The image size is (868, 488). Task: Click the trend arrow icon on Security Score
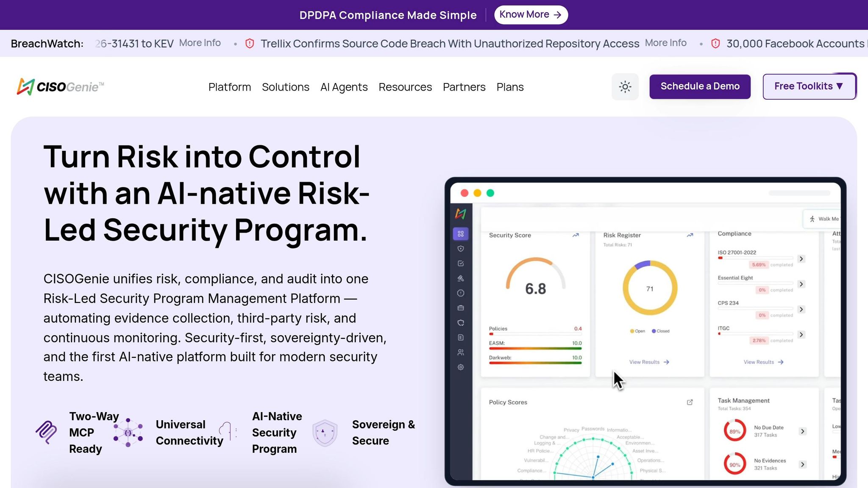coord(576,235)
